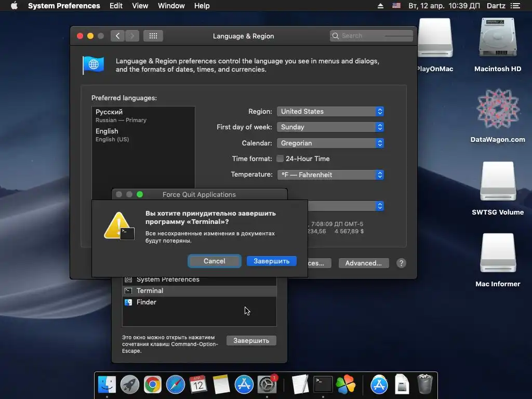Open the Window menu
This screenshot has height=399, width=532.
pos(171,6)
